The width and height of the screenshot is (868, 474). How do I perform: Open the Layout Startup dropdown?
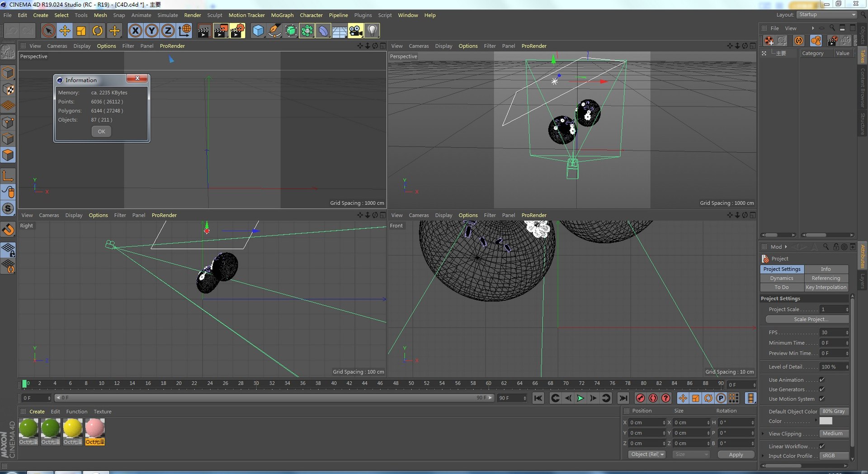point(827,14)
